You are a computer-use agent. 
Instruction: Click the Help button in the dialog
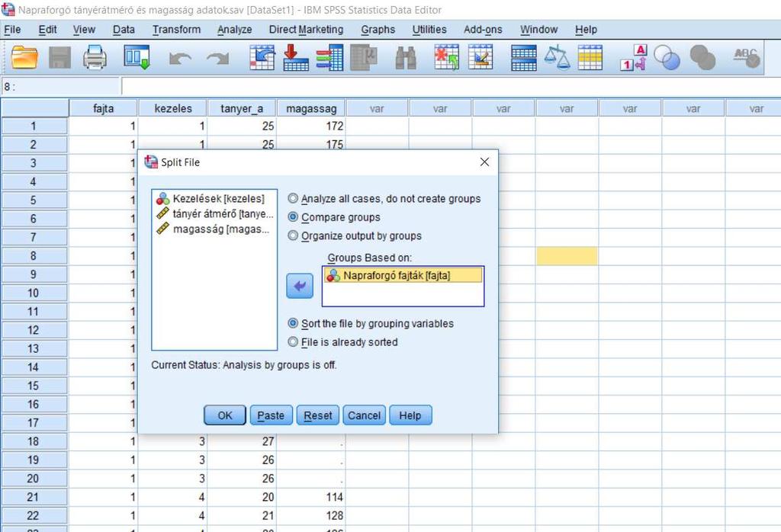point(410,415)
